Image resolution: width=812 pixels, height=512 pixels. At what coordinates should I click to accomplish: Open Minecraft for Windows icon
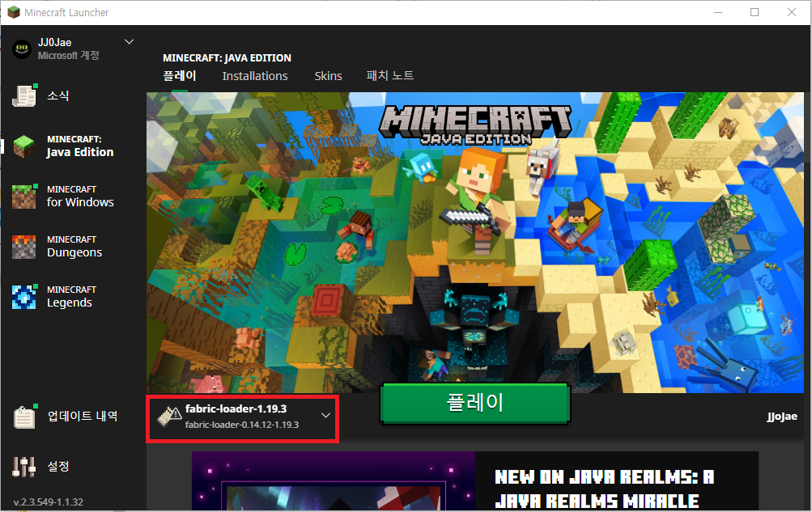point(23,197)
